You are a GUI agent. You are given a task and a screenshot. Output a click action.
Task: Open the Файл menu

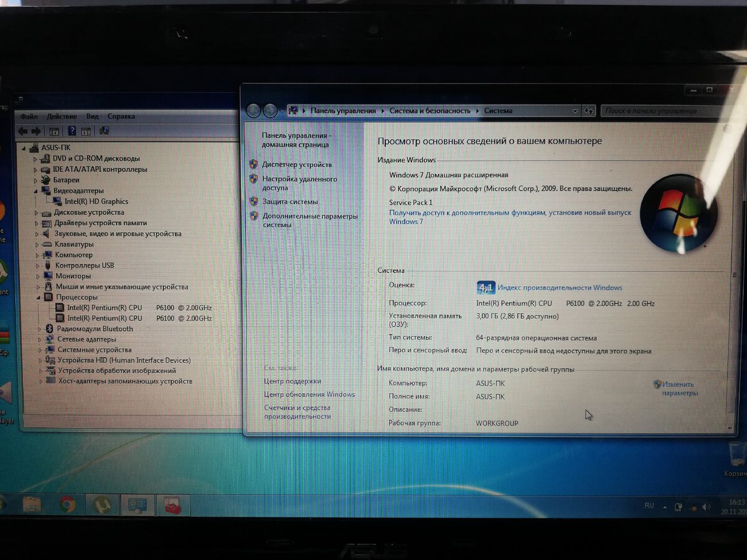pyautogui.click(x=29, y=116)
